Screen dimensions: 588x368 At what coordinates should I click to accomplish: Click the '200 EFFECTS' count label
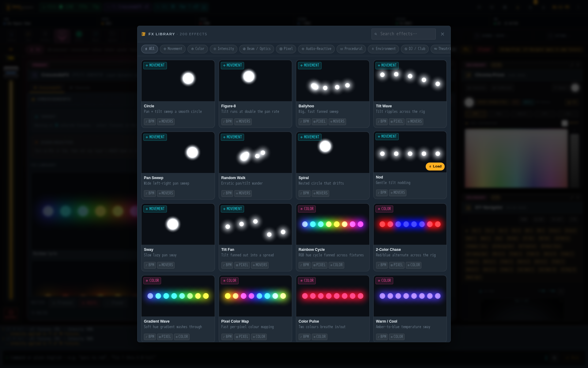(193, 34)
